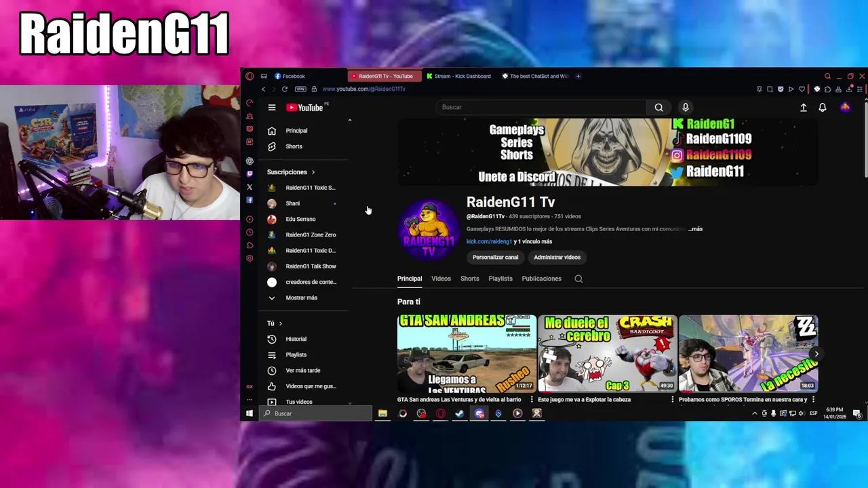This screenshot has width=868, height=488.
Task: Expand the Suscripciones section chevron
Action: [x=313, y=172]
